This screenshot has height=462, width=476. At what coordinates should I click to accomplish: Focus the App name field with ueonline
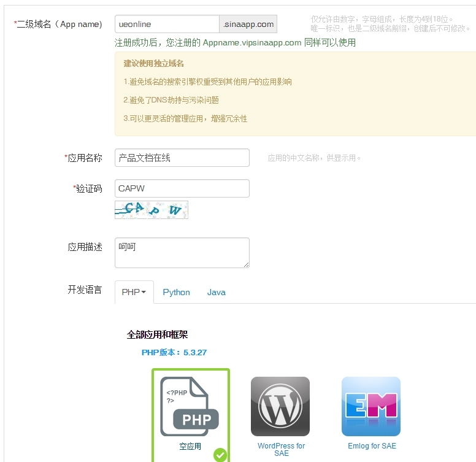coord(167,24)
